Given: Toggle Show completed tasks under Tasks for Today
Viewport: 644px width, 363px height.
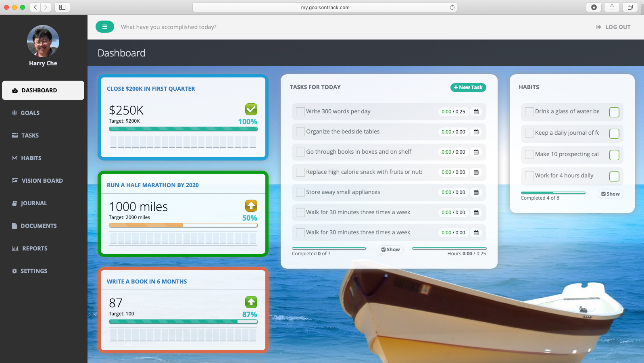Looking at the screenshot, I should [390, 250].
